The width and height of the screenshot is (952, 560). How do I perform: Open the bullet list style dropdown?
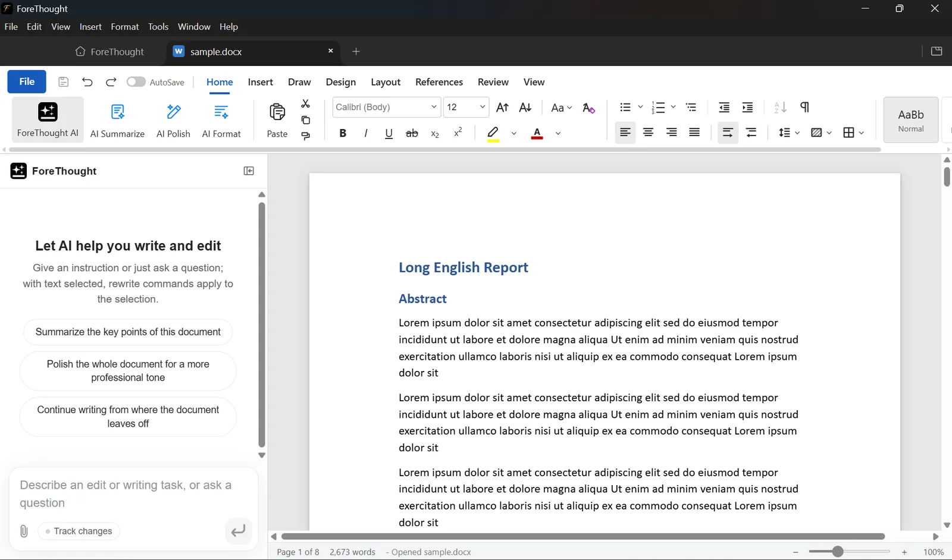click(640, 107)
